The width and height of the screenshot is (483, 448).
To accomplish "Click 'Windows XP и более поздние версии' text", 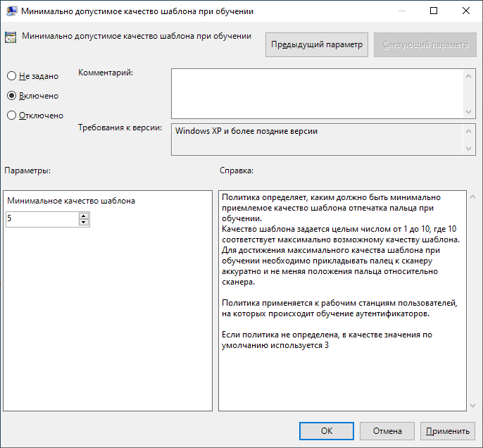I will click(246, 131).
